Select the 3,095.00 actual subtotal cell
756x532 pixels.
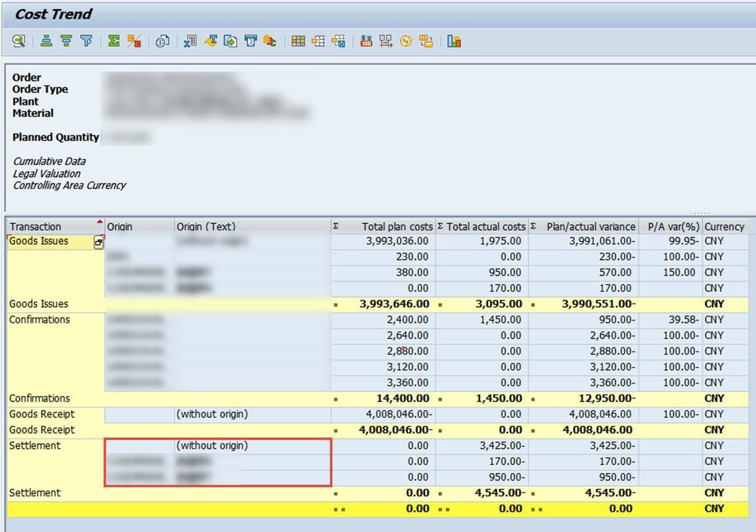481,304
